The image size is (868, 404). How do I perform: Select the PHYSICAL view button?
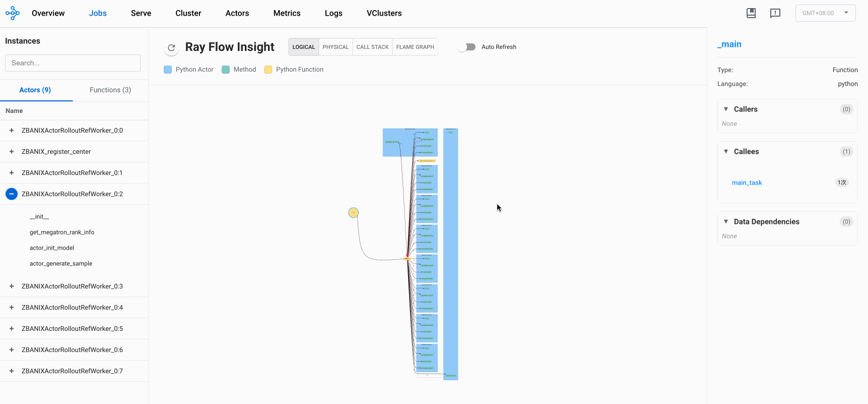tap(336, 47)
